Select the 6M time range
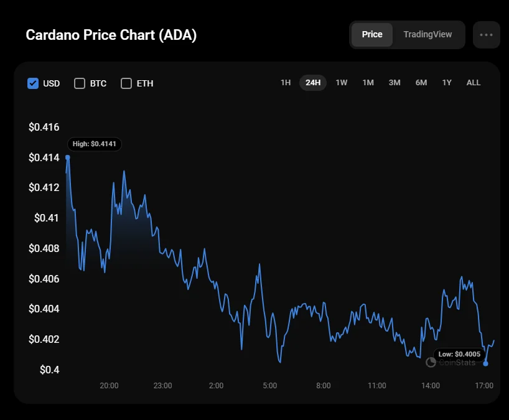The width and height of the screenshot is (509, 420). [421, 83]
